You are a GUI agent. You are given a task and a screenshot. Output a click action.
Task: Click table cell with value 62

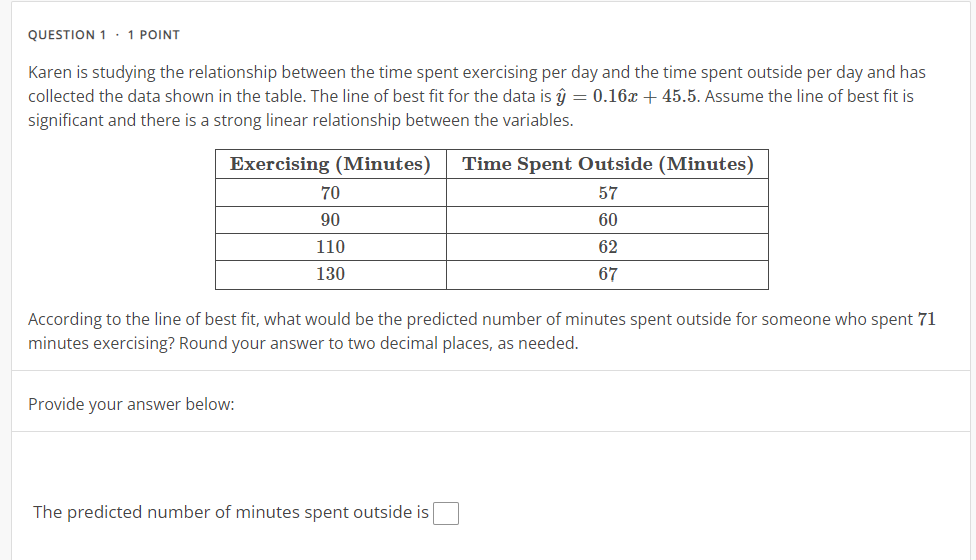tap(607, 247)
